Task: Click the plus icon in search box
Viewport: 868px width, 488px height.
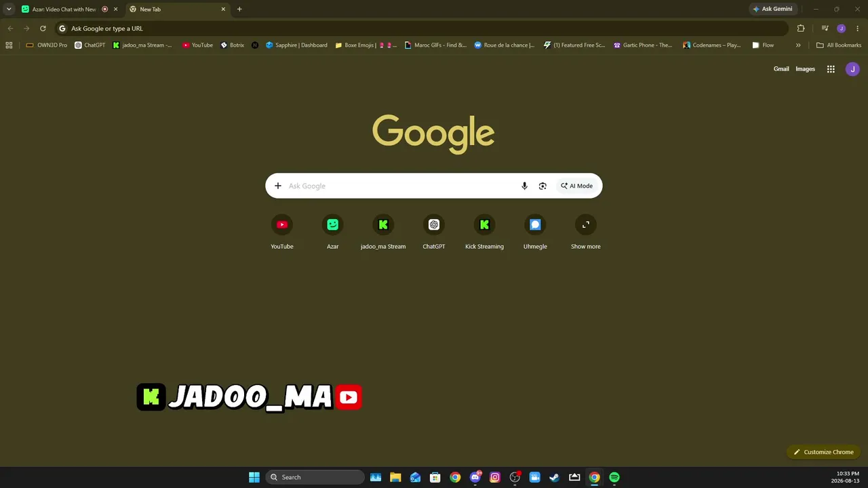Action: [x=277, y=186]
